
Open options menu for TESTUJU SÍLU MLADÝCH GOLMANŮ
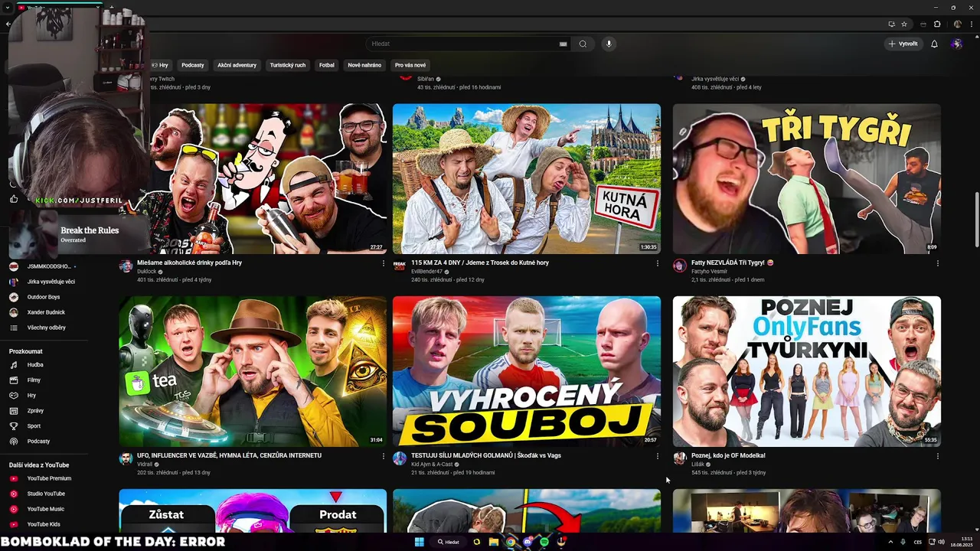coord(657,456)
